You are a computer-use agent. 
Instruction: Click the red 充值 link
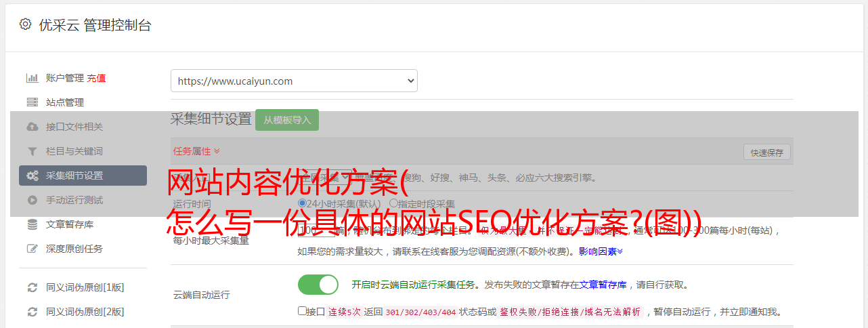96,78
